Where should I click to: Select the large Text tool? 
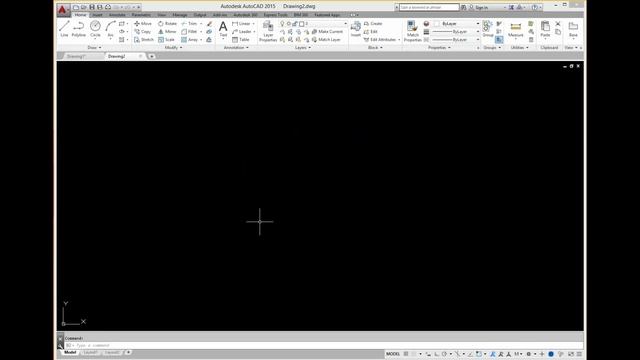(223, 29)
